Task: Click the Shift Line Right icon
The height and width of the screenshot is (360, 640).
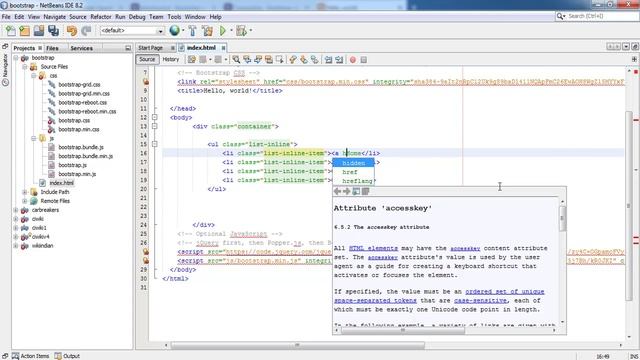Action: pyautogui.click(x=339, y=60)
